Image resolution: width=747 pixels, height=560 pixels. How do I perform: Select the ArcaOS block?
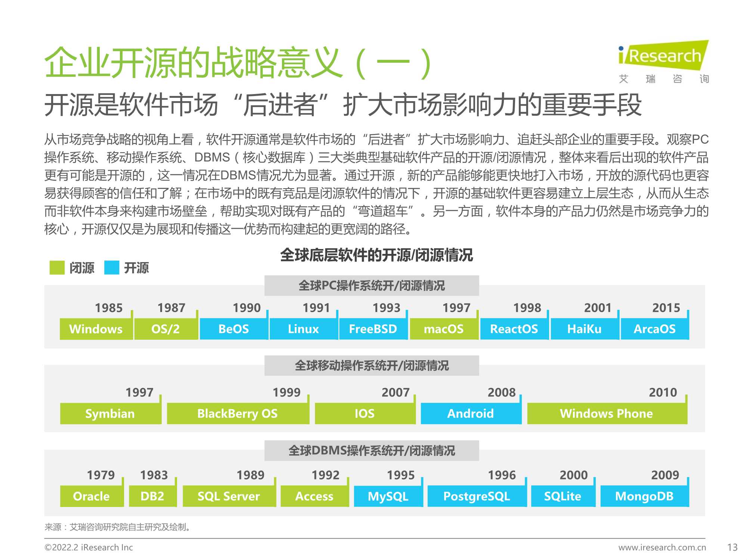click(655, 329)
